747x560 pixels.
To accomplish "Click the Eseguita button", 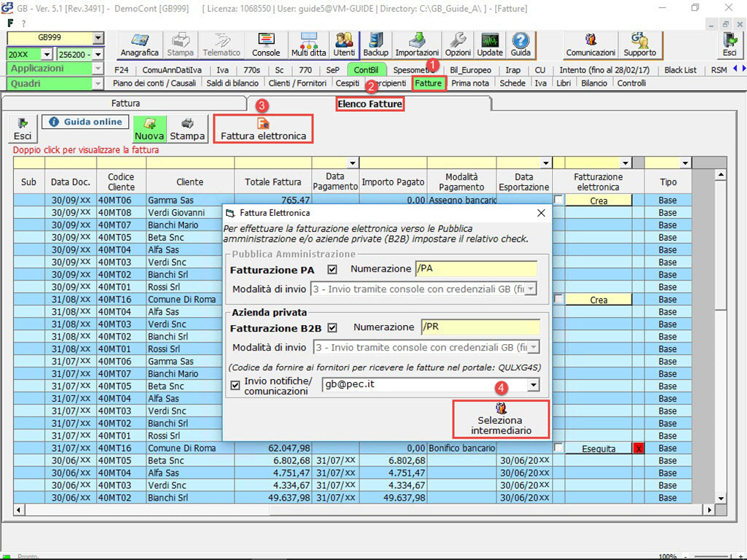I will pos(598,448).
